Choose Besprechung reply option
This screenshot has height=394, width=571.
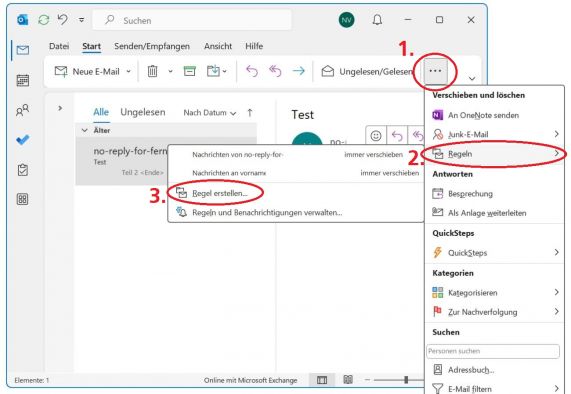tap(494, 194)
